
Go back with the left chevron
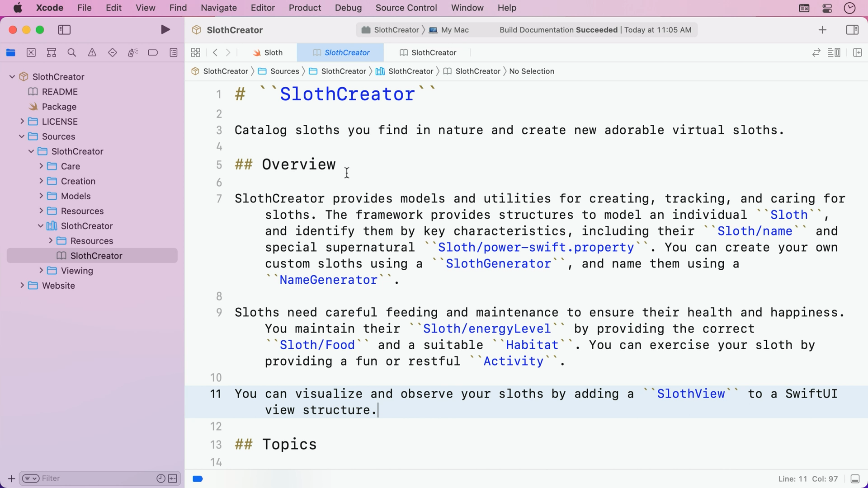pos(215,53)
